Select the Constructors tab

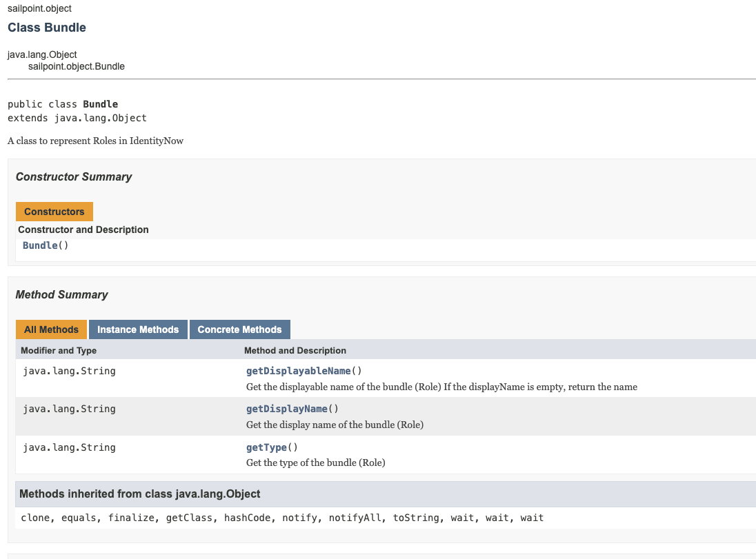point(54,212)
